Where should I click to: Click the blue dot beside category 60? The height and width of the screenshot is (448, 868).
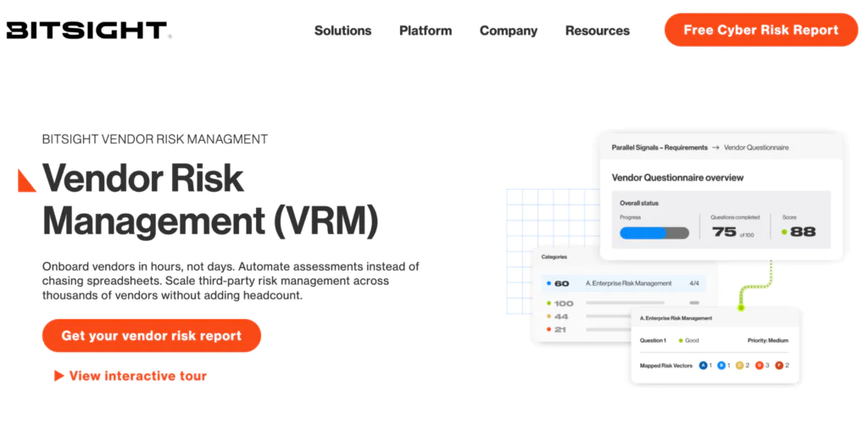(x=548, y=283)
